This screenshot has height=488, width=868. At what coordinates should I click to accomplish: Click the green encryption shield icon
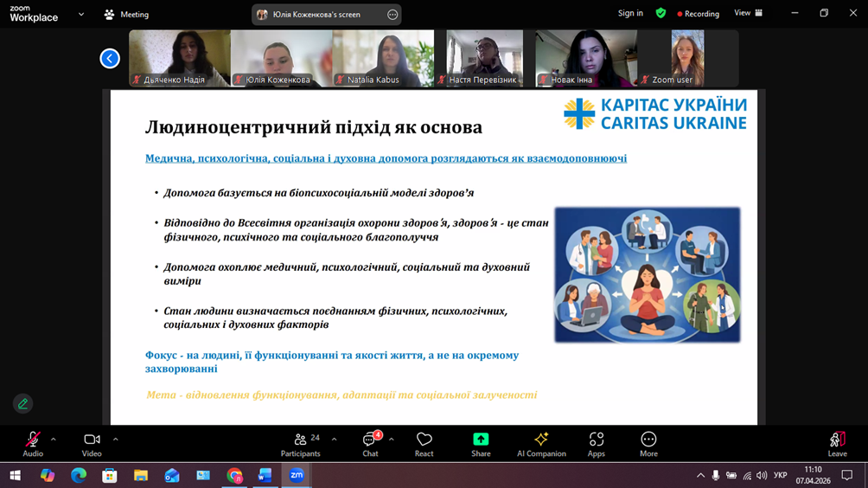(x=661, y=14)
